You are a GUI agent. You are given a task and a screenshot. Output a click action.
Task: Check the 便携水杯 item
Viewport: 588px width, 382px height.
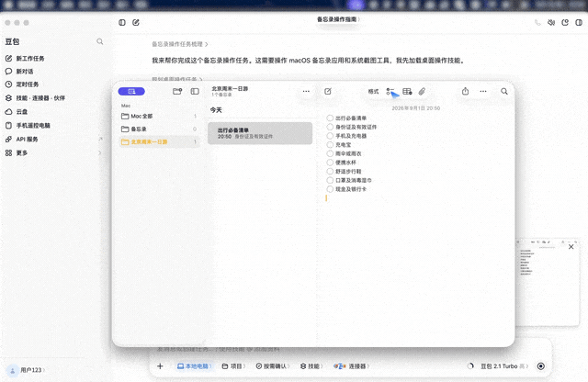[x=330, y=163]
